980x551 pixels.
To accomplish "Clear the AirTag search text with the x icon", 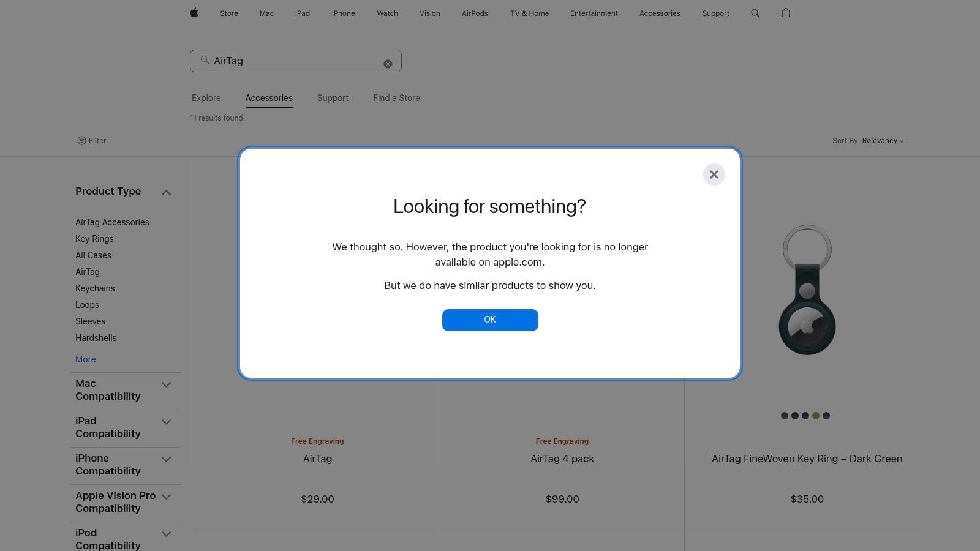I will tap(388, 64).
